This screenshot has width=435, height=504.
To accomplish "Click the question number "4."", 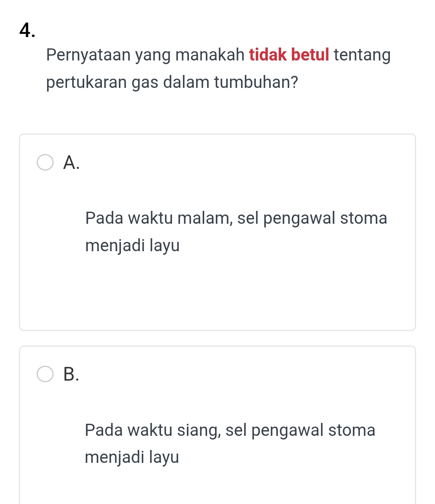I will [x=27, y=31].
